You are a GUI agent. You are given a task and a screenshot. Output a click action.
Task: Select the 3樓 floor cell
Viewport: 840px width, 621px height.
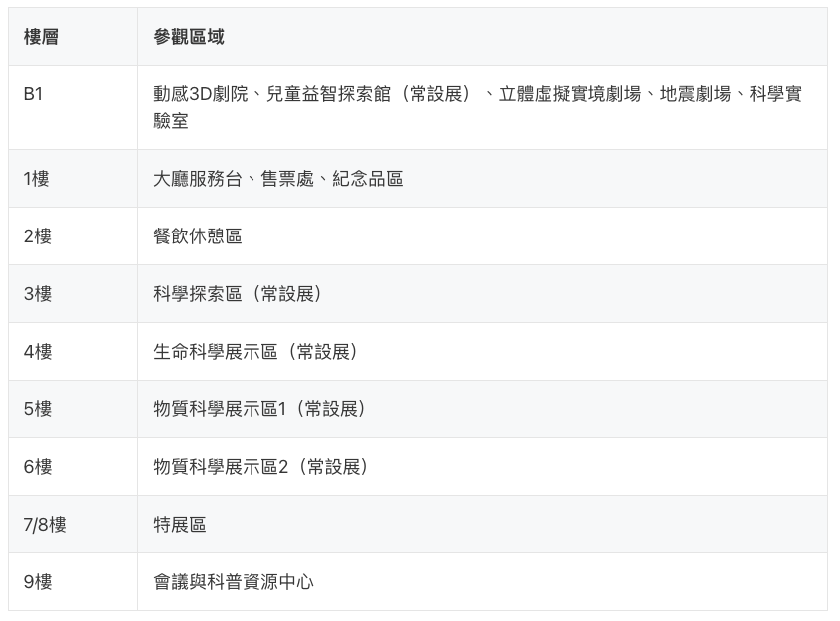coord(37,294)
